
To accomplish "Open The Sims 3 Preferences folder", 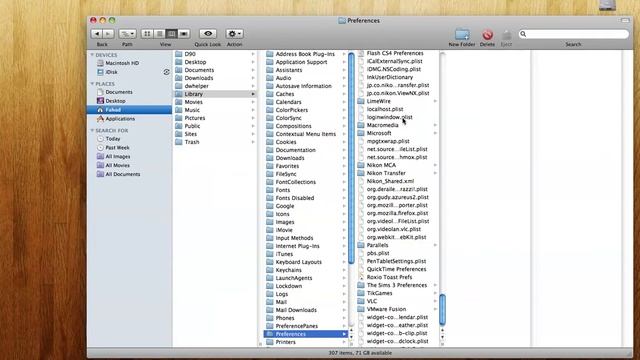I will click(x=398, y=285).
